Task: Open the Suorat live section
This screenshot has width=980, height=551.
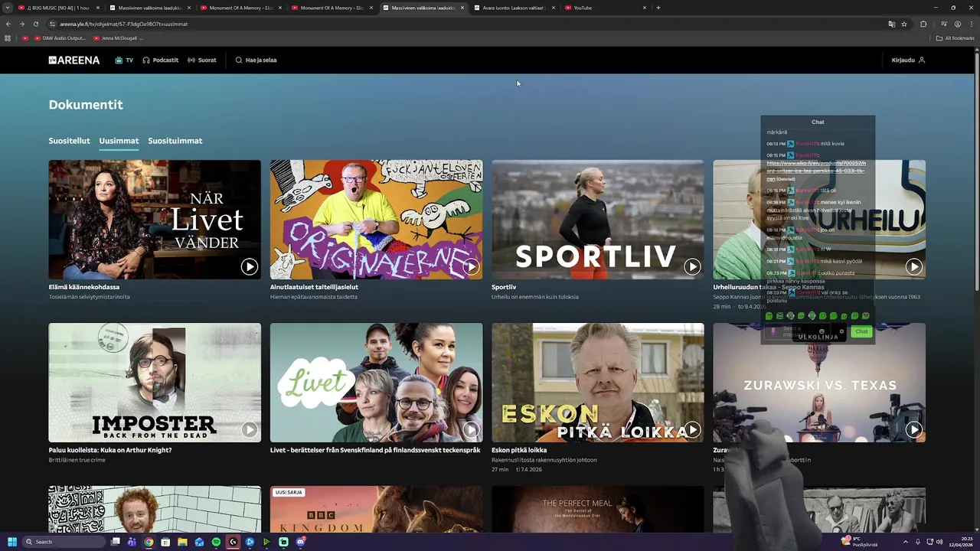Action: tap(202, 60)
